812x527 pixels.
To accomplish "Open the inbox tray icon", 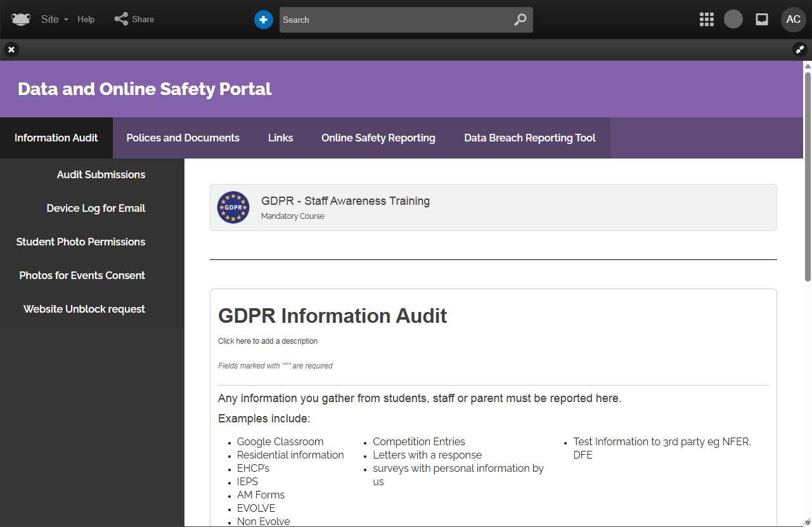I will point(762,20).
